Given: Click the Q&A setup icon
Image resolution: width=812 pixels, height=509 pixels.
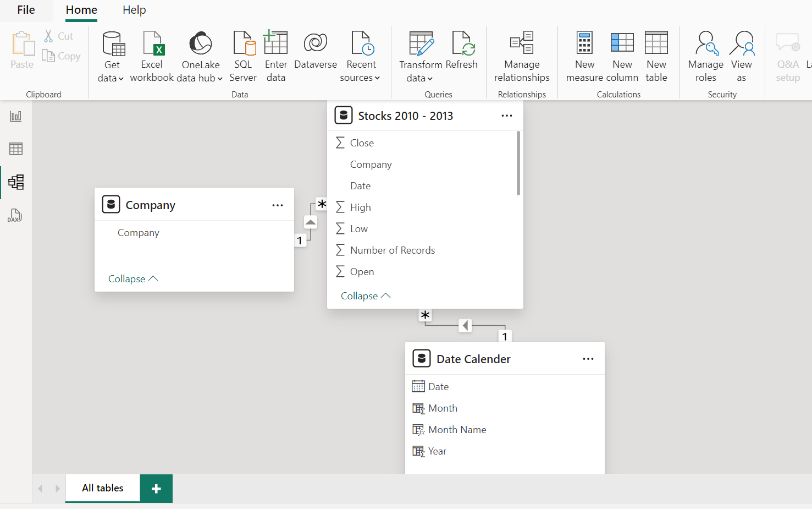Looking at the screenshot, I should [x=787, y=42].
